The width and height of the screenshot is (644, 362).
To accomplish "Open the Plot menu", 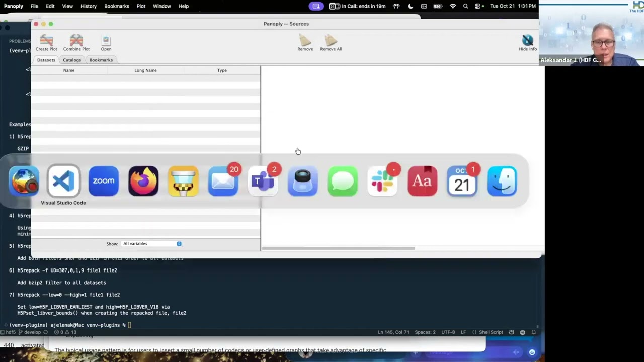I will [x=141, y=6].
